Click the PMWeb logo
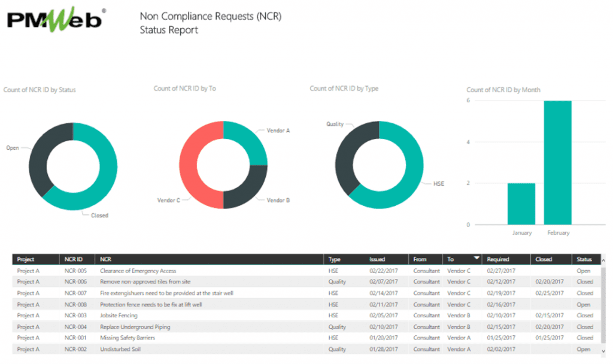 tap(56, 19)
